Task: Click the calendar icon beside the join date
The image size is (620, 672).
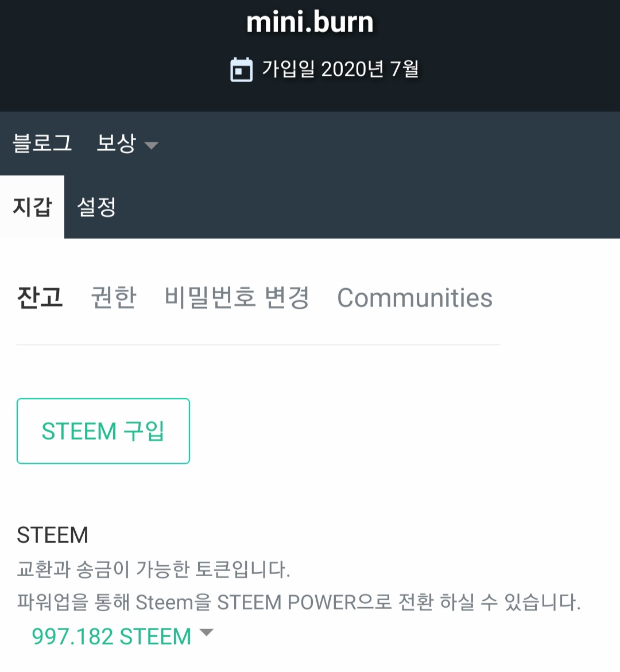Action: (241, 69)
